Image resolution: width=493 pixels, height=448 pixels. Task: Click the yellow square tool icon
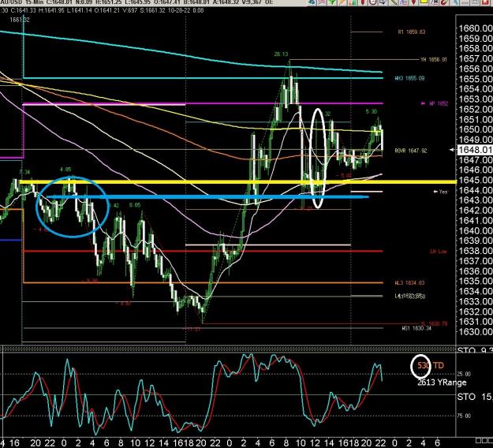[x=424, y=2]
